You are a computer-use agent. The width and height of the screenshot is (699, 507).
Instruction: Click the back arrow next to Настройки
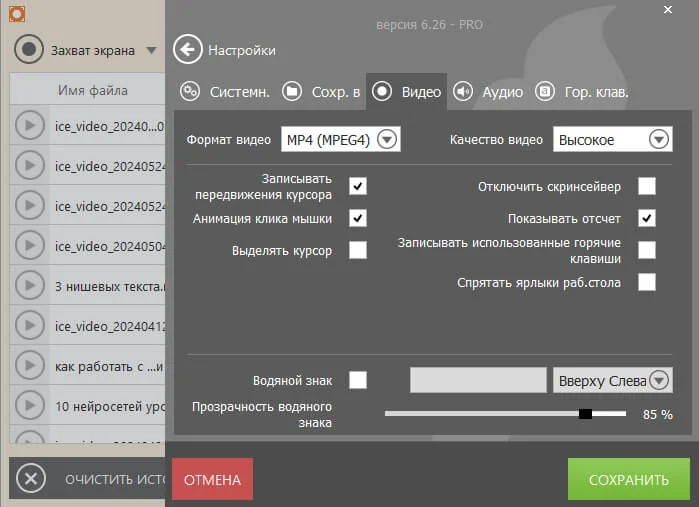pyautogui.click(x=188, y=49)
